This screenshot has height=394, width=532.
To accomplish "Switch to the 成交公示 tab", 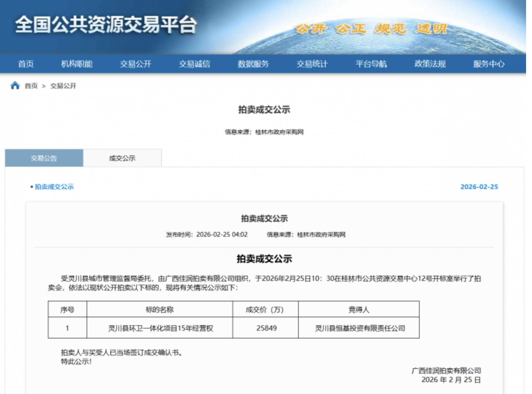I will pyautogui.click(x=122, y=158).
